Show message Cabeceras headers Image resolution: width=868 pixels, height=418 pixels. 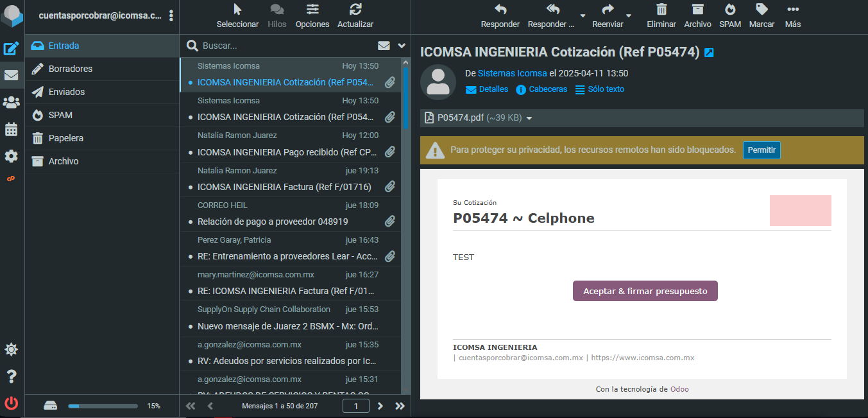pyautogui.click(x=541, y=89)
